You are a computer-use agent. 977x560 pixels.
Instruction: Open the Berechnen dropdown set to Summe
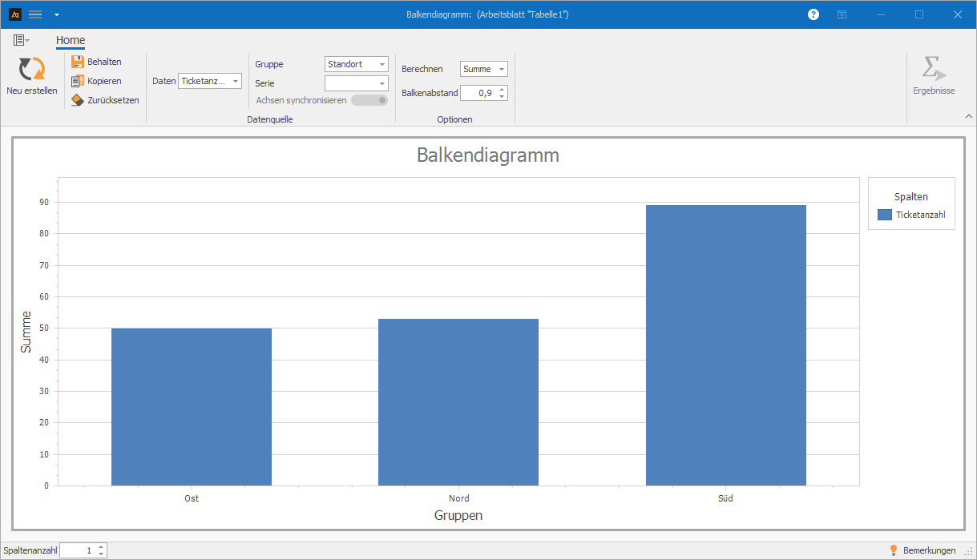pos(502,70)
